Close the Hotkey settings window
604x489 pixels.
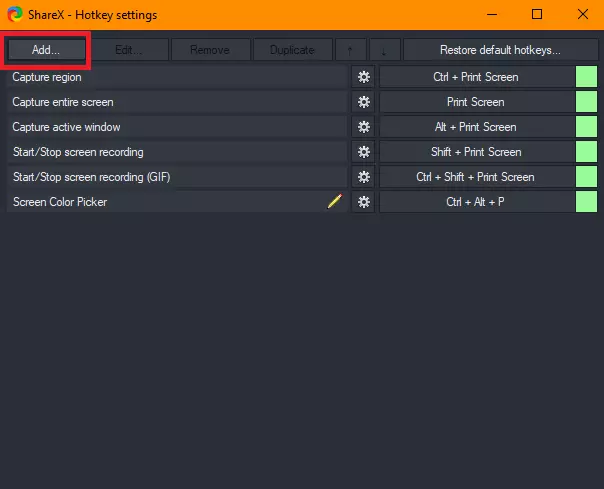click(x=583, y=15)
